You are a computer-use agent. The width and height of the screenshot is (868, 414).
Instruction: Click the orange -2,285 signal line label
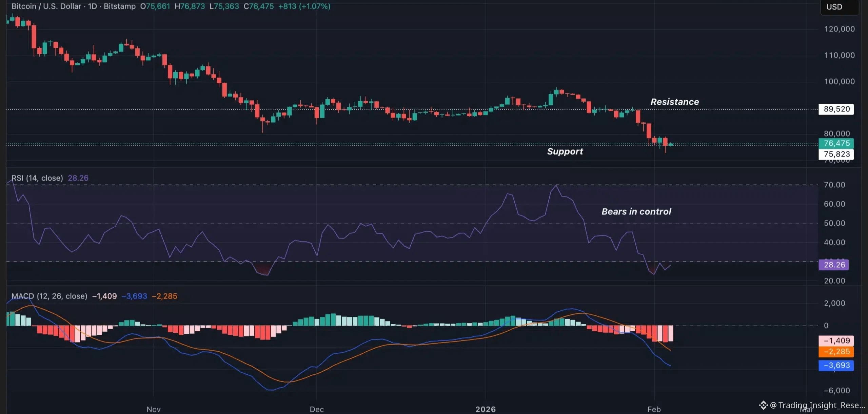836,352
